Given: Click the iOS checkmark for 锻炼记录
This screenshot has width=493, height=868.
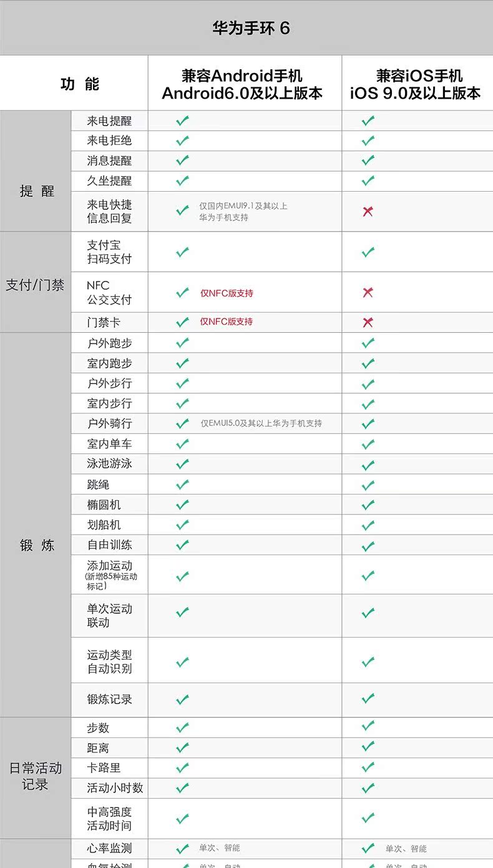Looking at the screenshot, I should coord(368,699).
